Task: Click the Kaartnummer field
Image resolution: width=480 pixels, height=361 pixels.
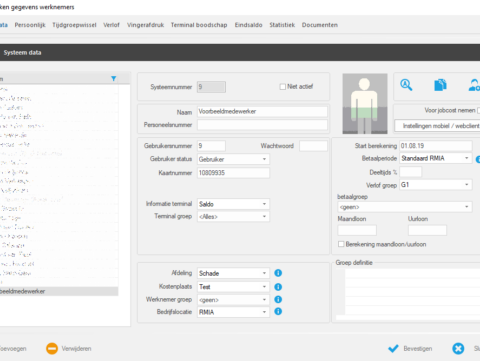Action: 233,173
